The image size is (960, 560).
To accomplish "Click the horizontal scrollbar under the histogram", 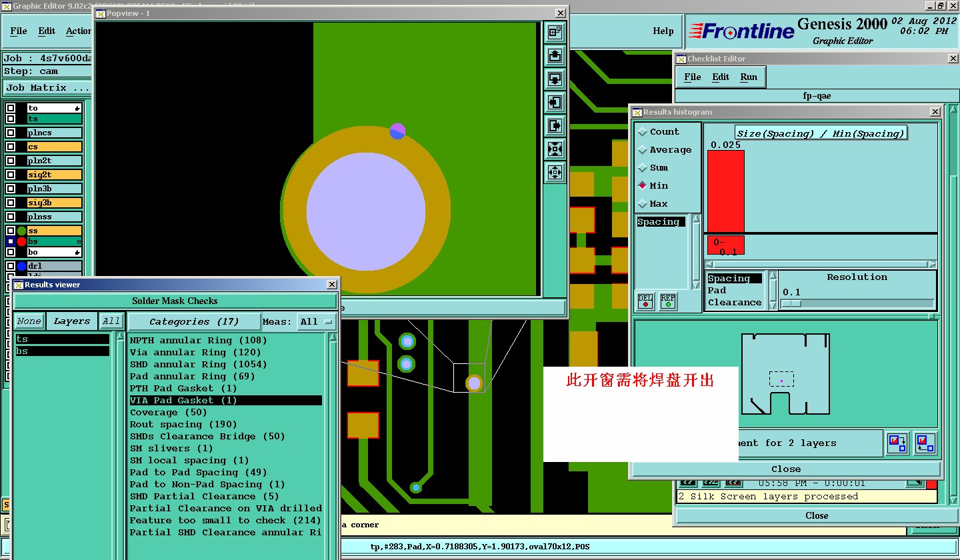I will [821, 264].
